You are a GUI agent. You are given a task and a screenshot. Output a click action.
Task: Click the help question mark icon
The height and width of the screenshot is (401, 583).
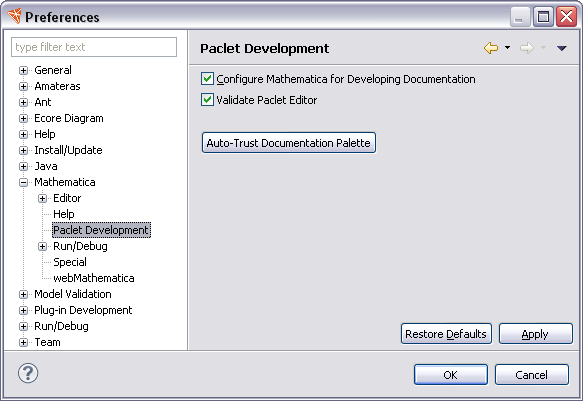click(28, 373)
